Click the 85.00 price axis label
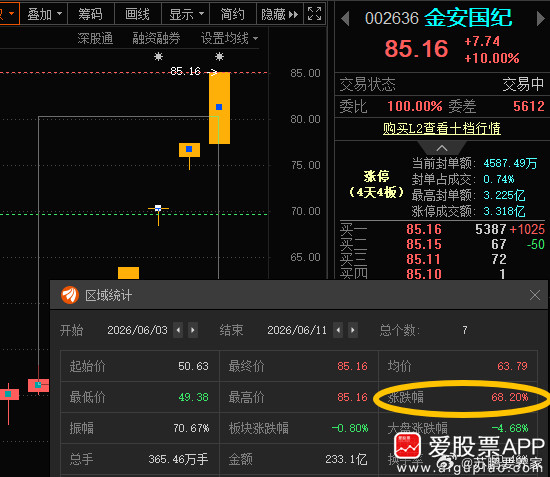 [x=305, y=73]
